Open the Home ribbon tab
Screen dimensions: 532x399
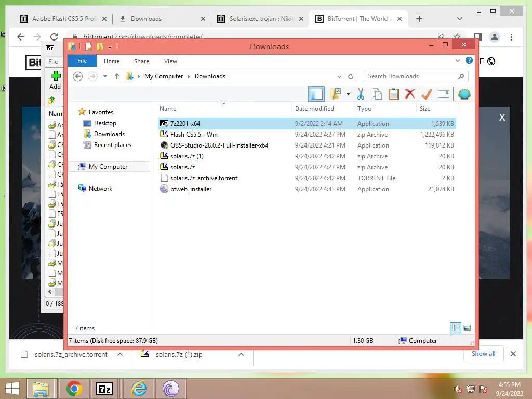112,61
